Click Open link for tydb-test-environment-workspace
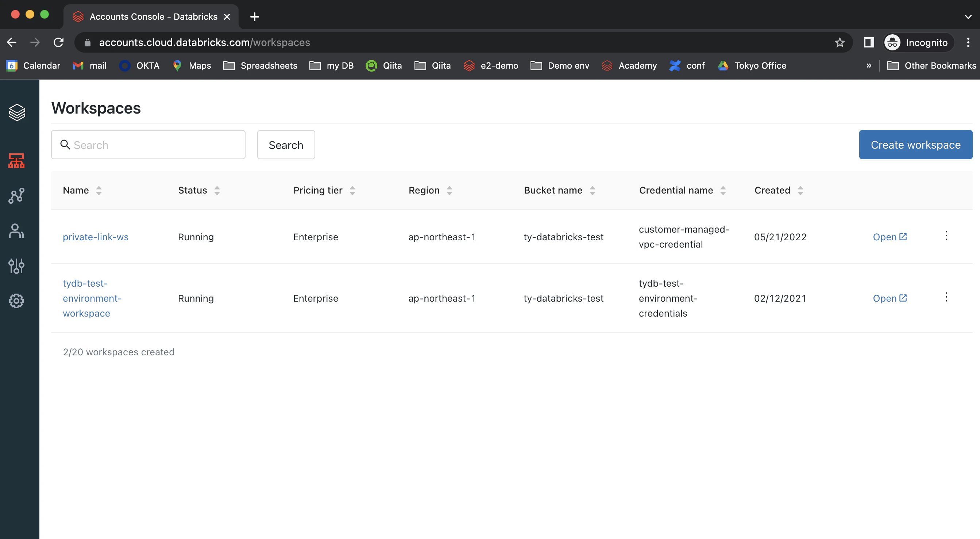 pyautogui.click(x=890, y=298)
